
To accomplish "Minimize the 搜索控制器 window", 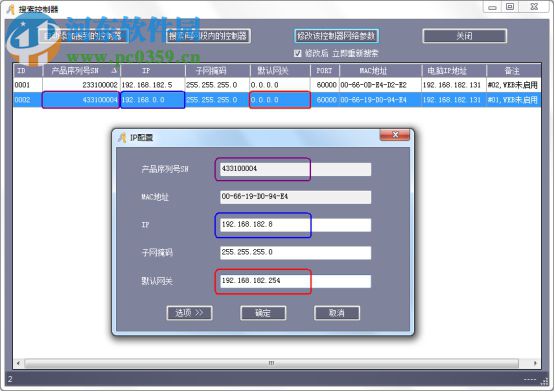I will [492, 7].
